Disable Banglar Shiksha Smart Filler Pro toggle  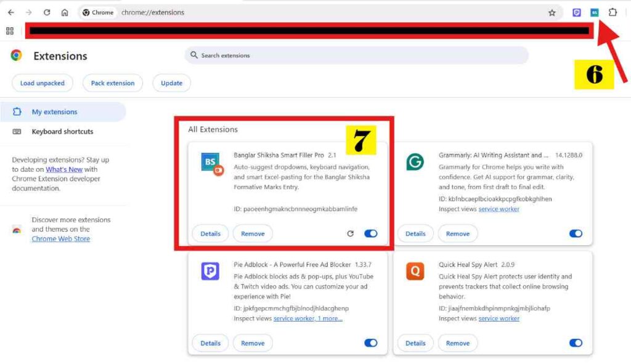pos(370,233)
